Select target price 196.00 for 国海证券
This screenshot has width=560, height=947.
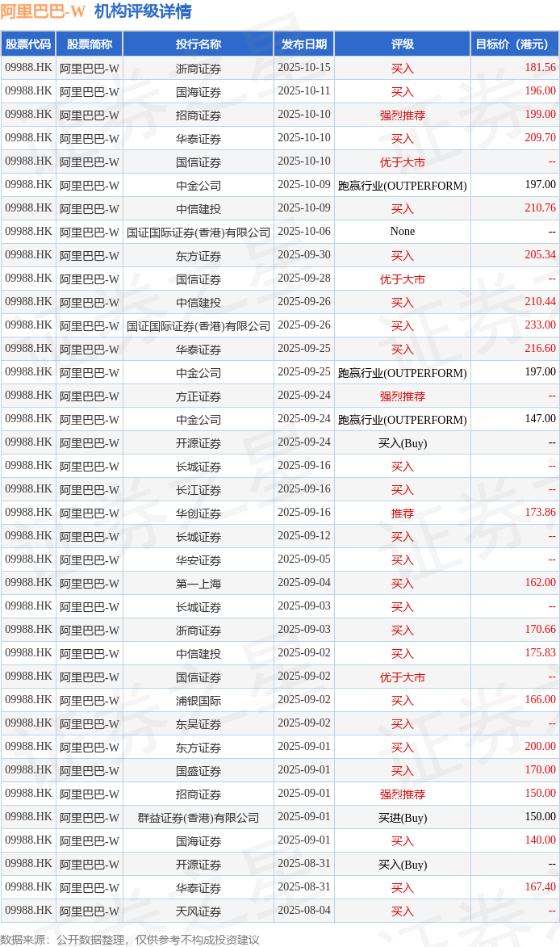[x=540, y=90]
